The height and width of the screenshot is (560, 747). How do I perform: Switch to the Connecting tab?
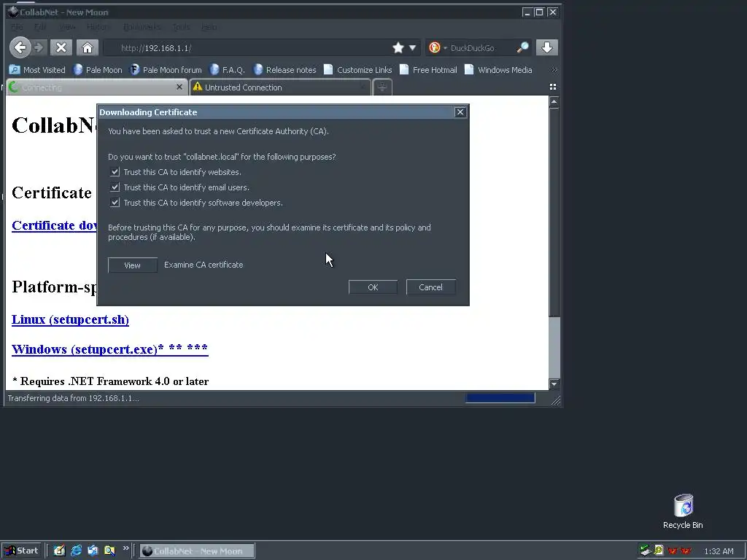96,87
